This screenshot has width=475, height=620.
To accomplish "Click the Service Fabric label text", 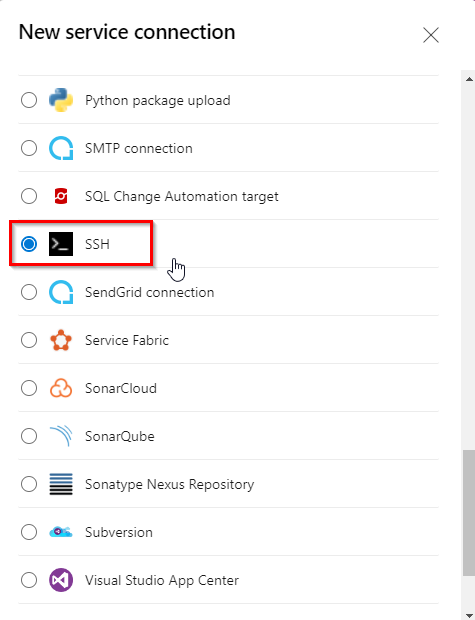I will [x=127, y=340].
